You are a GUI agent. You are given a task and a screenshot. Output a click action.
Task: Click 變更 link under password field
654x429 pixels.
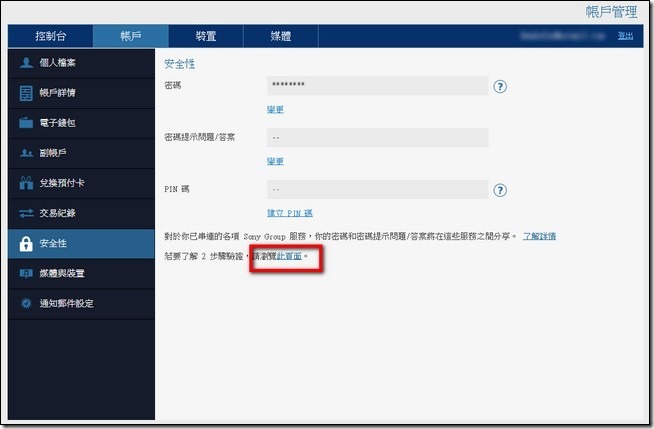click(x=275, y=110)
